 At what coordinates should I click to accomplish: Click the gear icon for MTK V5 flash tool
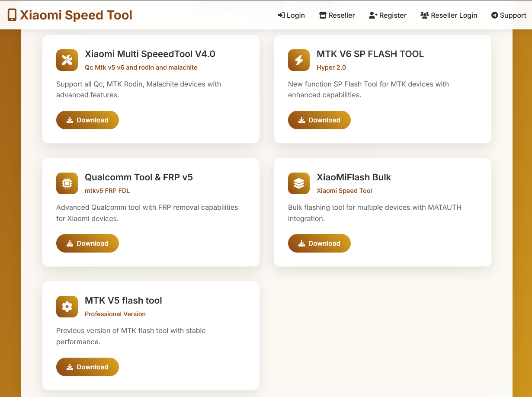coord(67,307)
